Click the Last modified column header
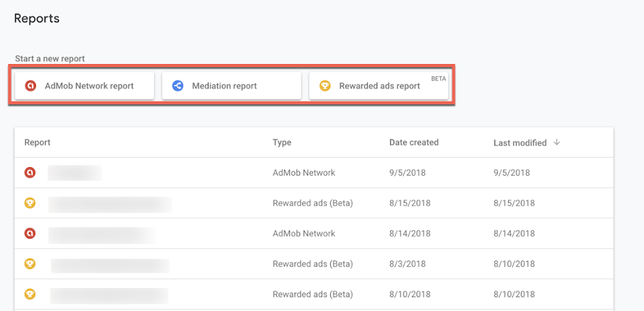The image size is (644, 311). click(x=520, y=143)
